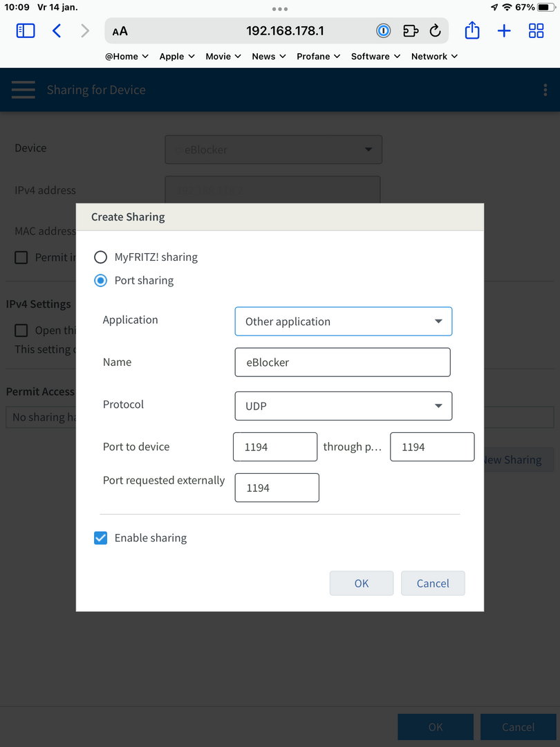
Task: Expand the Software bookmarks folder
Action: [375, 56]
